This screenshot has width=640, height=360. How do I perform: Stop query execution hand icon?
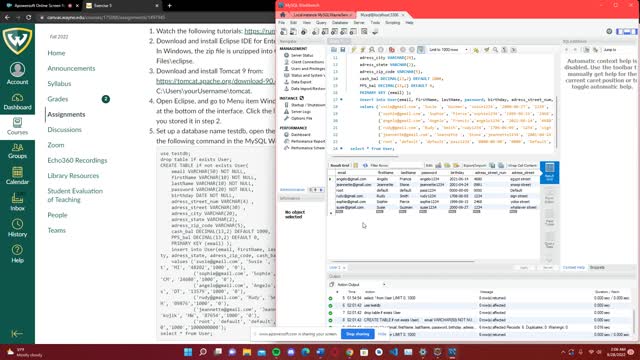click(381, 50)
